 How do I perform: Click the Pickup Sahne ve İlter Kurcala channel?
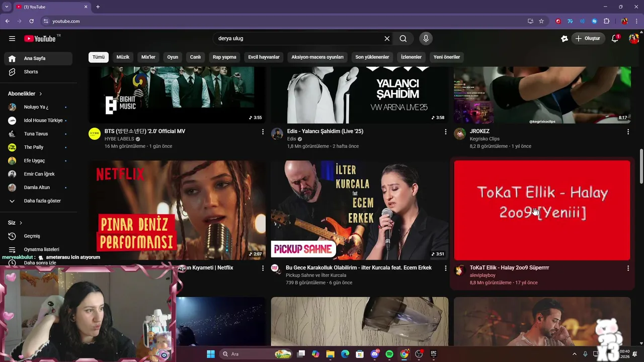click(316, 276)
